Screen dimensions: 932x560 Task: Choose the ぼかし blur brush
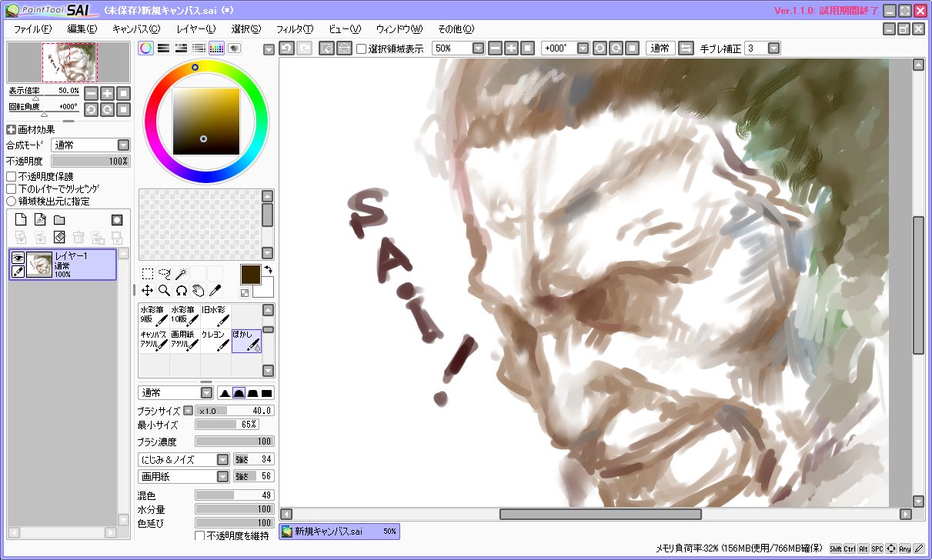pyautogui.click(x=246, y=341)
